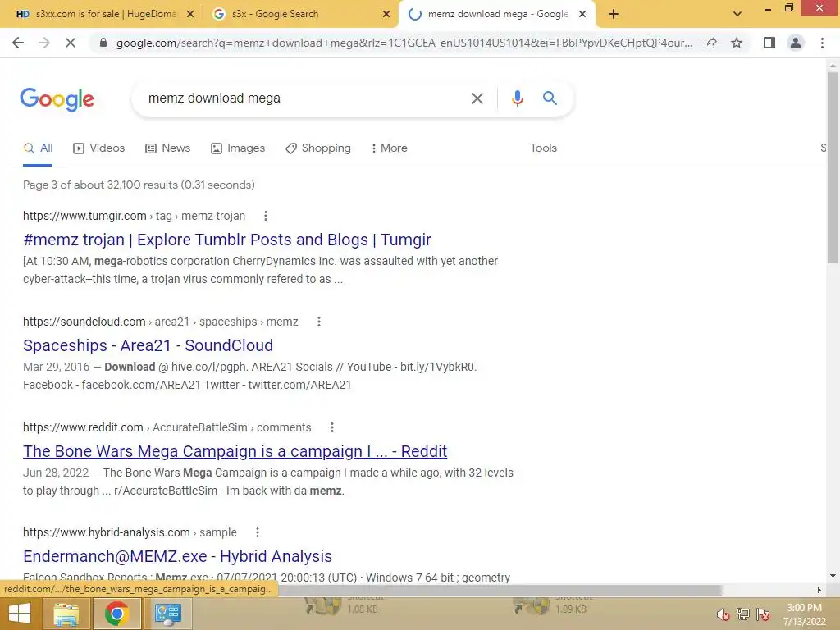Screen dimensions: 840x630
Task: Open the Spaceships - Area21 SoundCloud link
Action: coord(148,345)
